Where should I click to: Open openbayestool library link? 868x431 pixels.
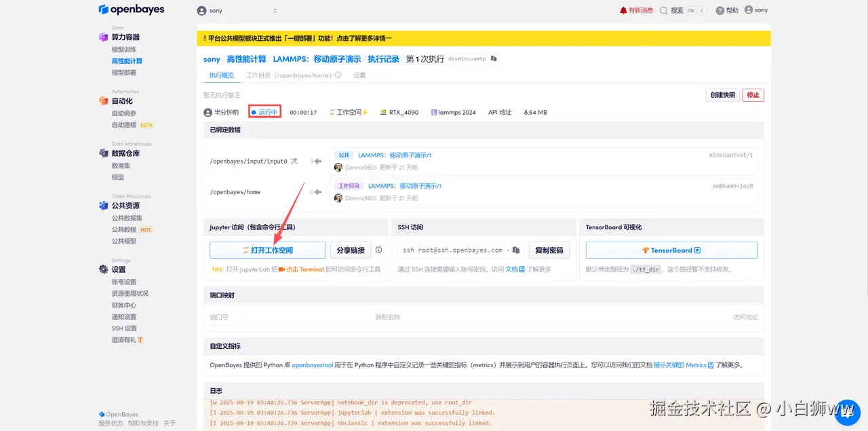click(313, 364)
